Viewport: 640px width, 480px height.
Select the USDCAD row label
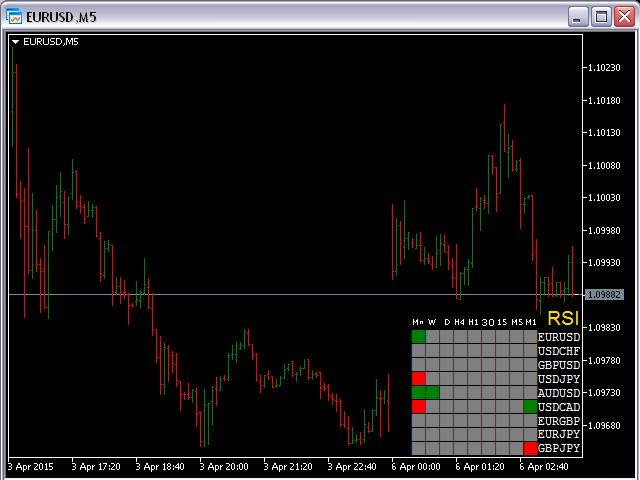[x=559, y=407]
